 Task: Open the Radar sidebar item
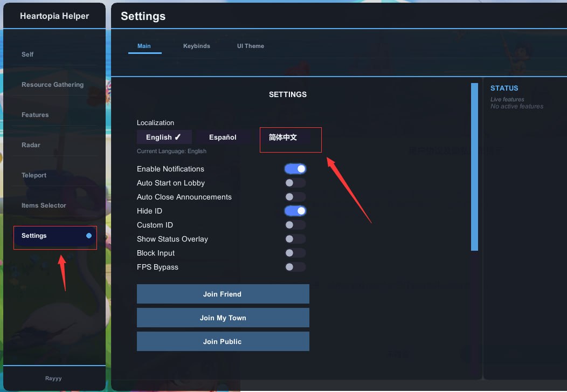[x=31, y=145]
